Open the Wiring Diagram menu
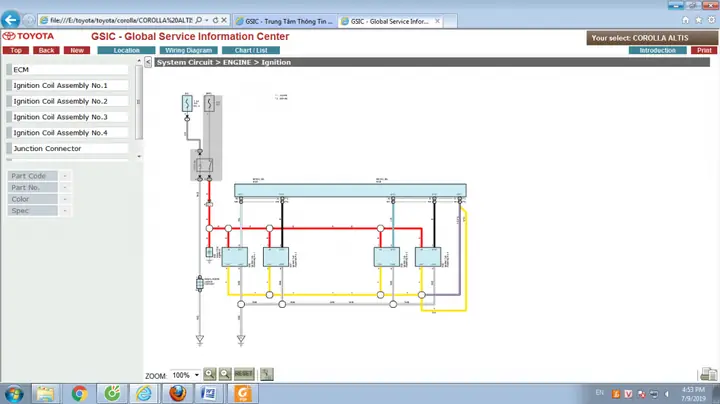Viewport: 720px width, 404px height. [189, 50]
